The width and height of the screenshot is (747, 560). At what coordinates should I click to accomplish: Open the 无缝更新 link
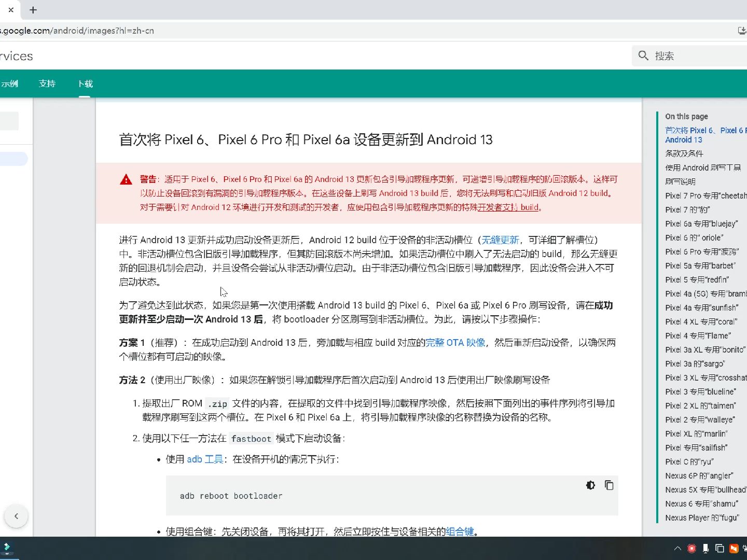click(500, 240)
